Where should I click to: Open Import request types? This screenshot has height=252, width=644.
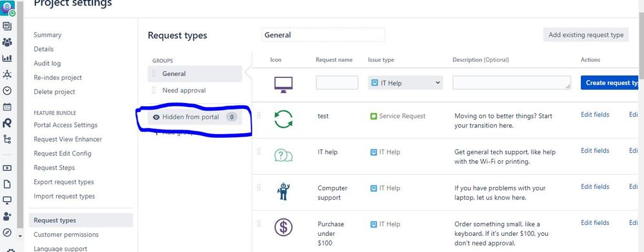[x=64, y=196]
